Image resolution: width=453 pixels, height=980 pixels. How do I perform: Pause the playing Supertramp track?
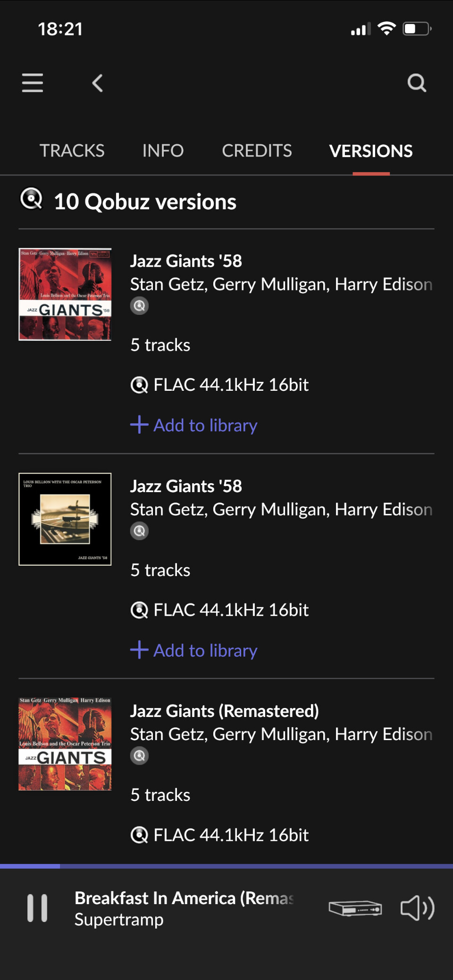[x=37, y=908]
